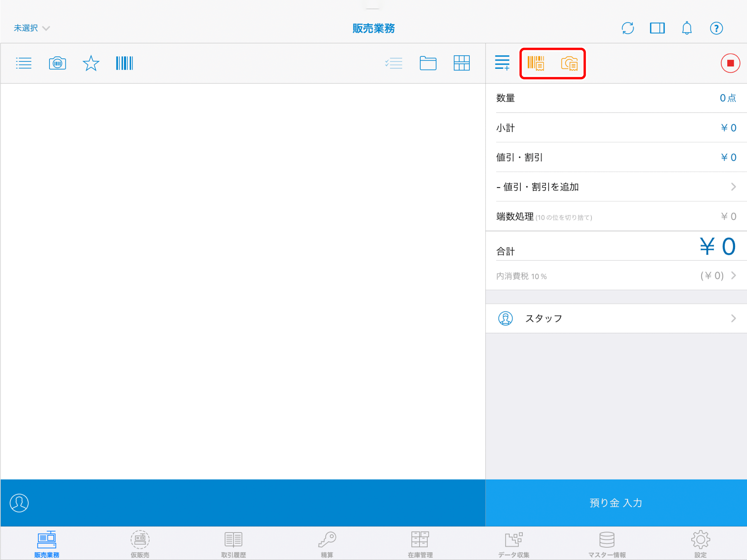Click the blue barcode input icon
This screenshot has height=560, width=747.
pyautogui.click(x=124, y=63)
